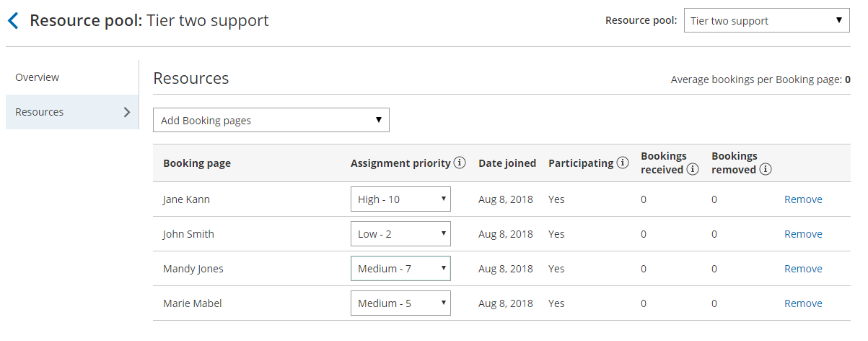This screenshot has height=341, width=868.
Task: Remove Mandy Jones from the pool
Action: [x=803, y=269]
